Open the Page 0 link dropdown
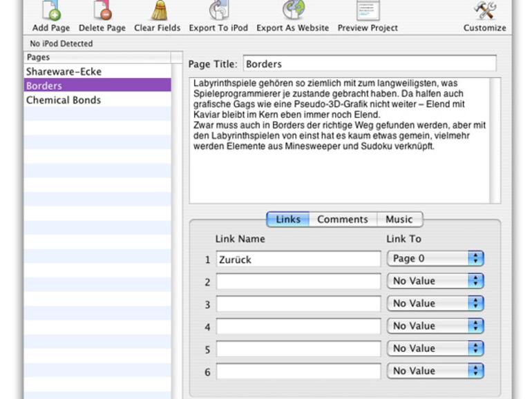 pos(435,259)
